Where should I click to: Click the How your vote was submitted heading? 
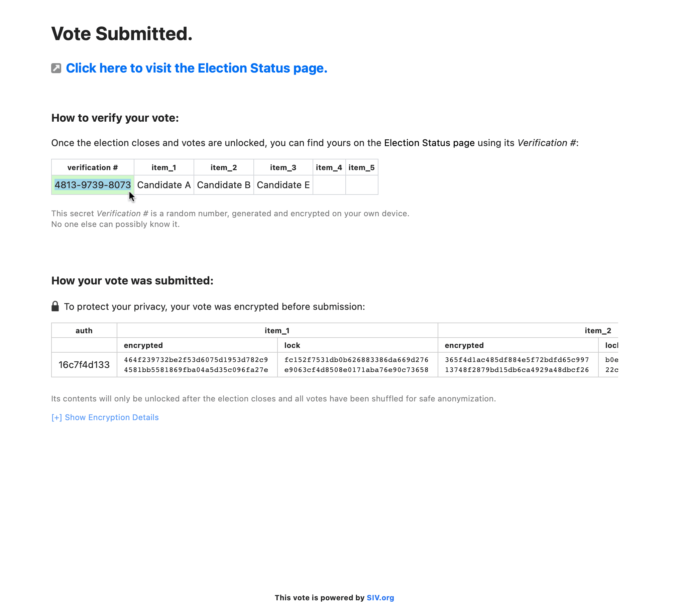click(x=133, y=280)
